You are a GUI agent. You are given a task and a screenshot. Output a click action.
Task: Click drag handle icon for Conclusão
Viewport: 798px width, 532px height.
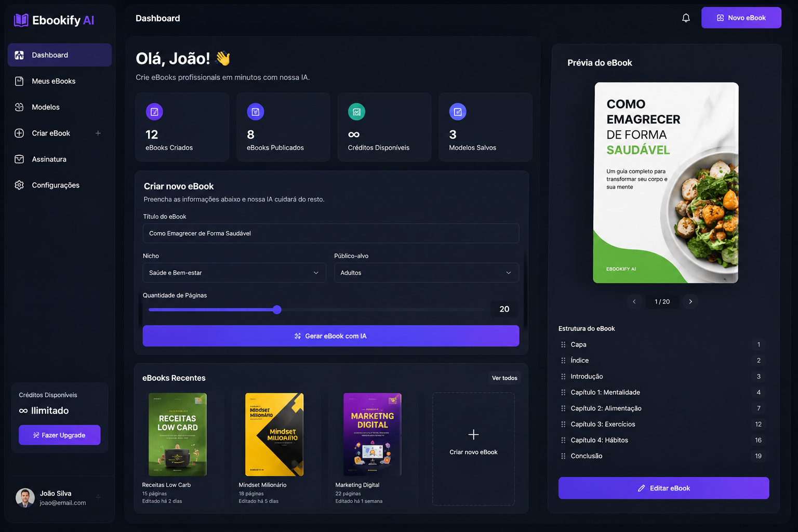pyautogui.click(x=563, y=456)
